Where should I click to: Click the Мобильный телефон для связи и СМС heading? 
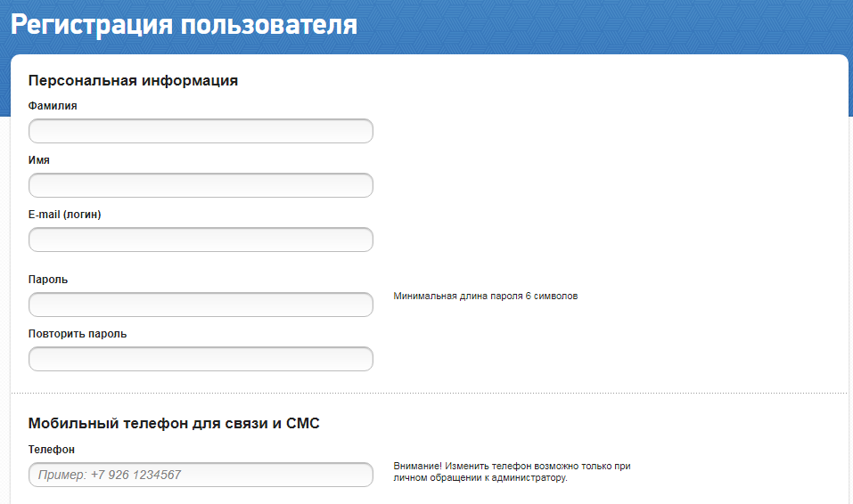(x=174, y=423)
